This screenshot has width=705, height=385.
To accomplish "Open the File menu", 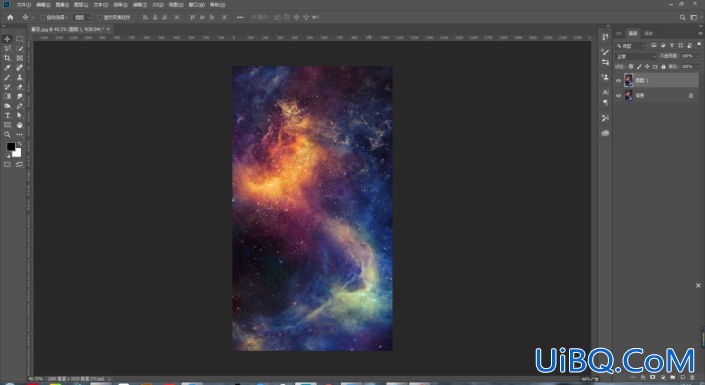I will coord(23,4).
